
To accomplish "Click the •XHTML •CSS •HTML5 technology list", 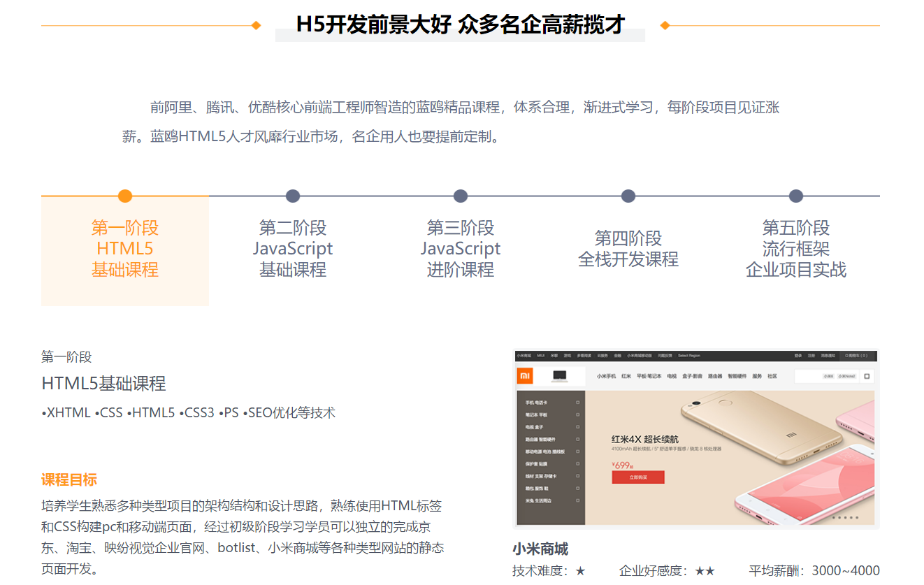I will [x=188, y=413].
